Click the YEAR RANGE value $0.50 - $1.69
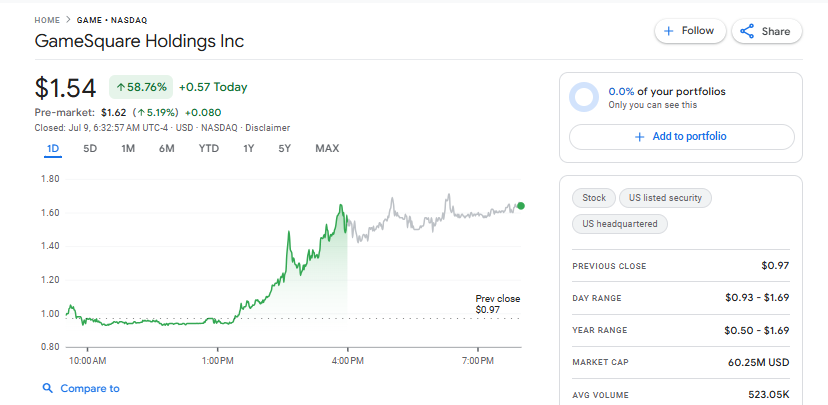This screenshot has height=405, width=828. (x=757, y=331)
